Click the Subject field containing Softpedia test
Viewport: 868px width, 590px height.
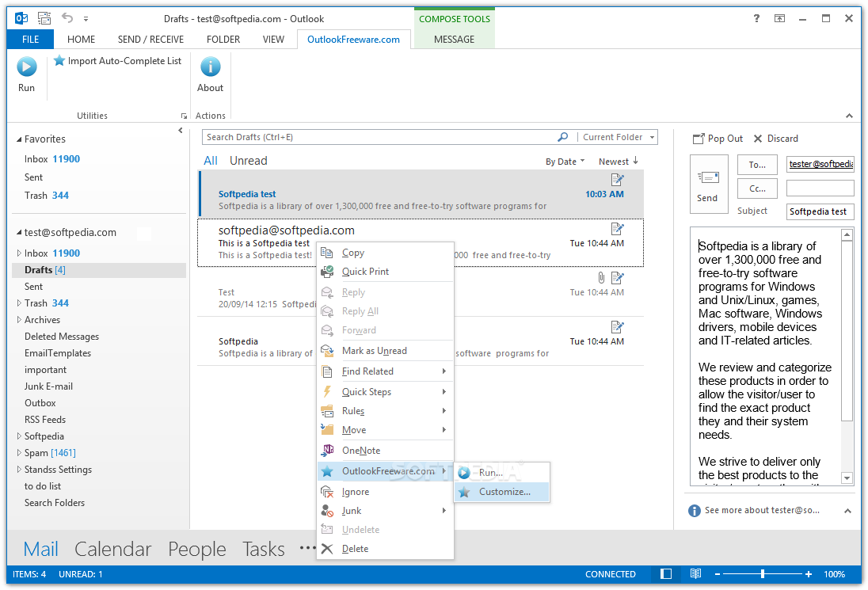(x=820, y=211)
